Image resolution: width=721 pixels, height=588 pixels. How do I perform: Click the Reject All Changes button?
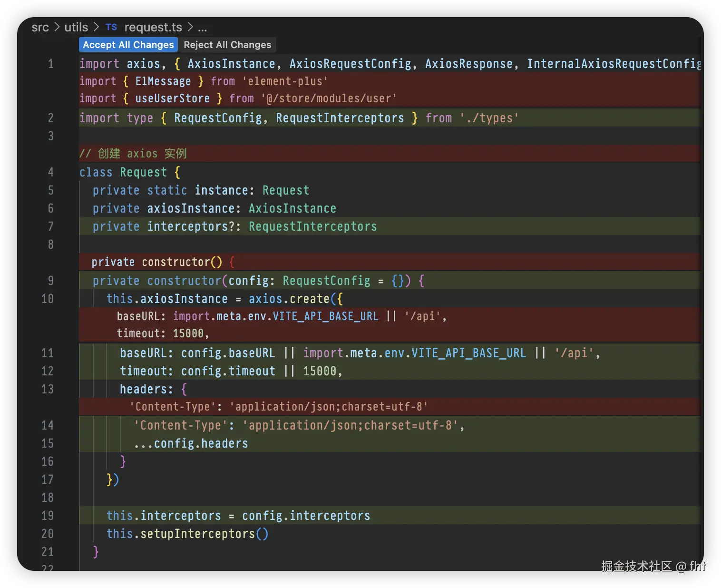[x=227, y=45]
